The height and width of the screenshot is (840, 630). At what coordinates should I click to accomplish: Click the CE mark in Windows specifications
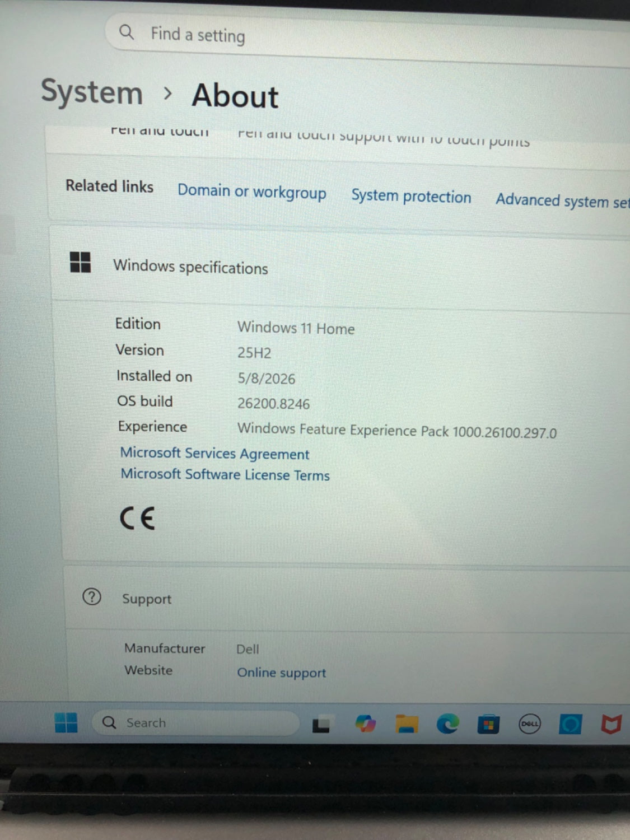(x=137, y=519)
